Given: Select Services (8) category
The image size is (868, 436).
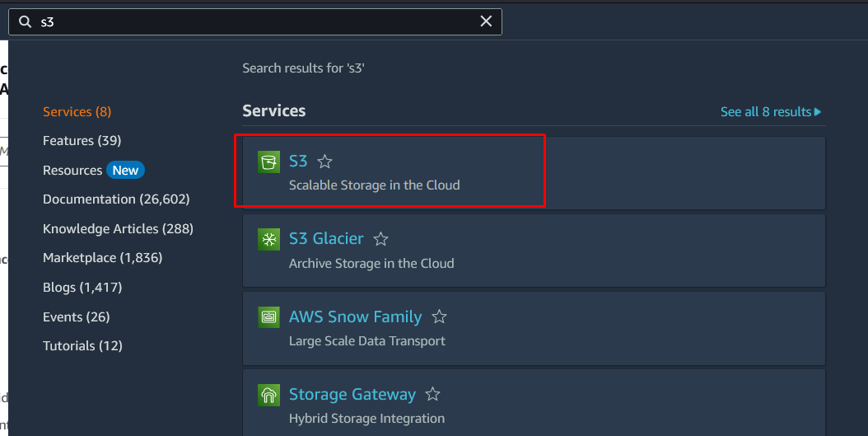Looking at the screenshot, I should point(77,112).
